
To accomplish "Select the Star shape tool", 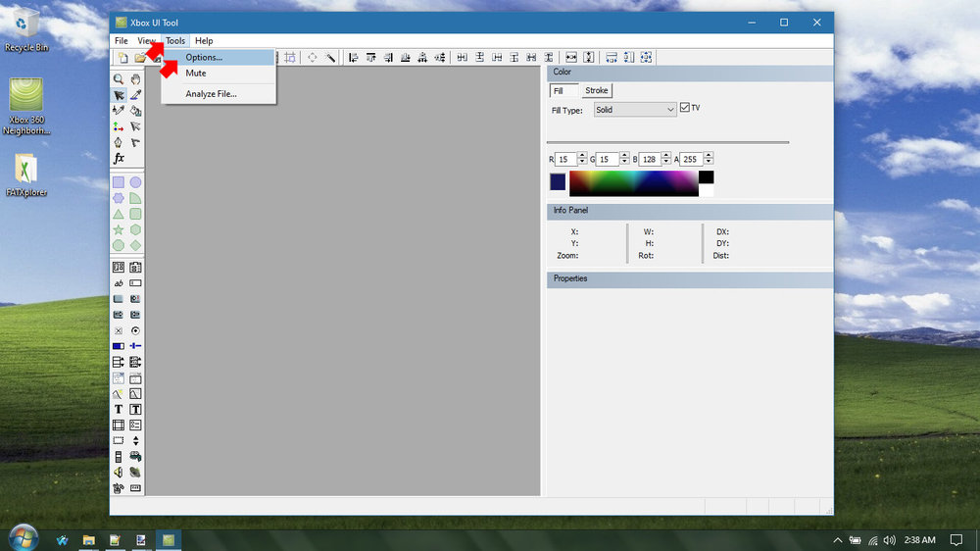I will click(119, 229).
